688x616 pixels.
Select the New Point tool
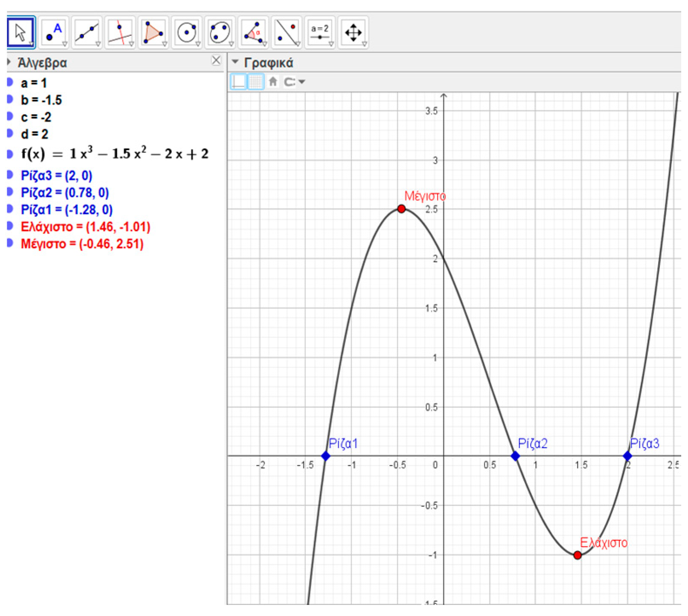point(54,32)
